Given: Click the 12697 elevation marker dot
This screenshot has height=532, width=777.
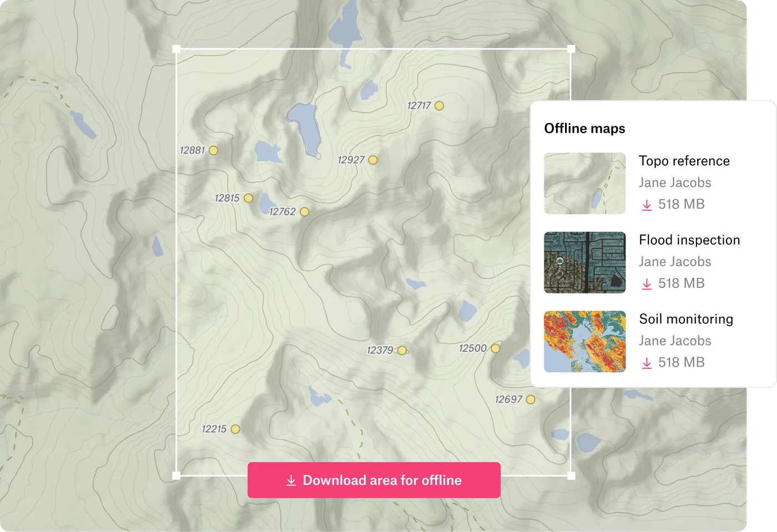Looking at the screenshot, I should tap(531, 399).
